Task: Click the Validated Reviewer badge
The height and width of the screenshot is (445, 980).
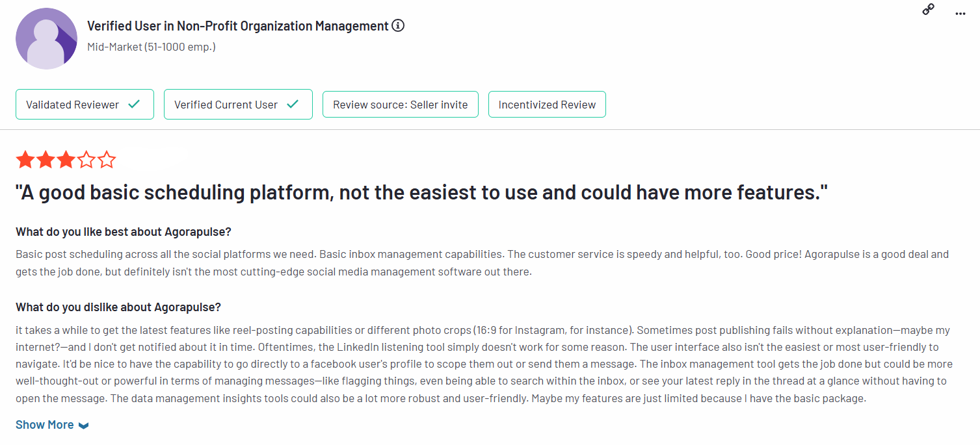Action: (x=85, y=104)
